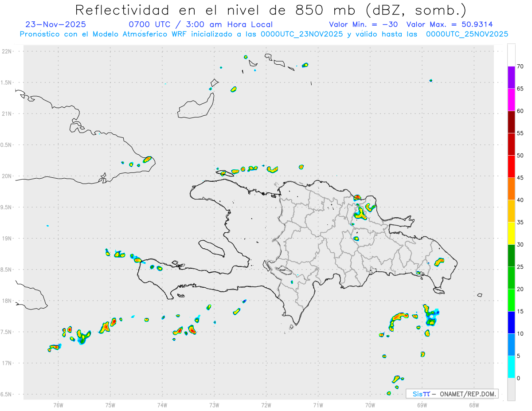The height and width of the screenshot is (411, 532).
Task: Pick the 45–50 dBZ bright red colorbar segment
Action: click(511, 167)
